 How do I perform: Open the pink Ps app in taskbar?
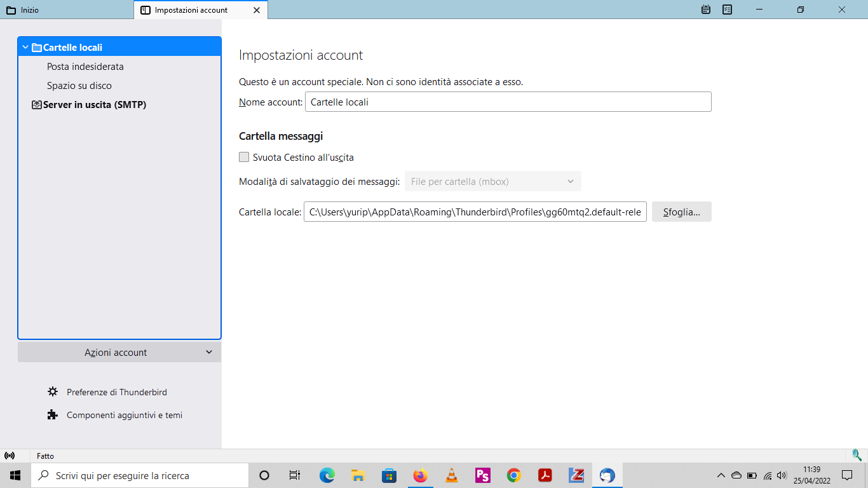[483, 475]
